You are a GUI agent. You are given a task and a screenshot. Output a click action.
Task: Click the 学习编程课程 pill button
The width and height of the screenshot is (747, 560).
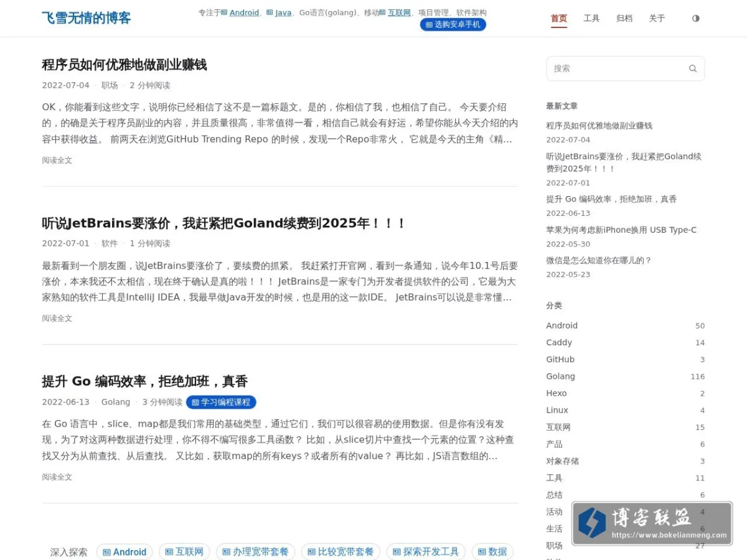(221, 403)
